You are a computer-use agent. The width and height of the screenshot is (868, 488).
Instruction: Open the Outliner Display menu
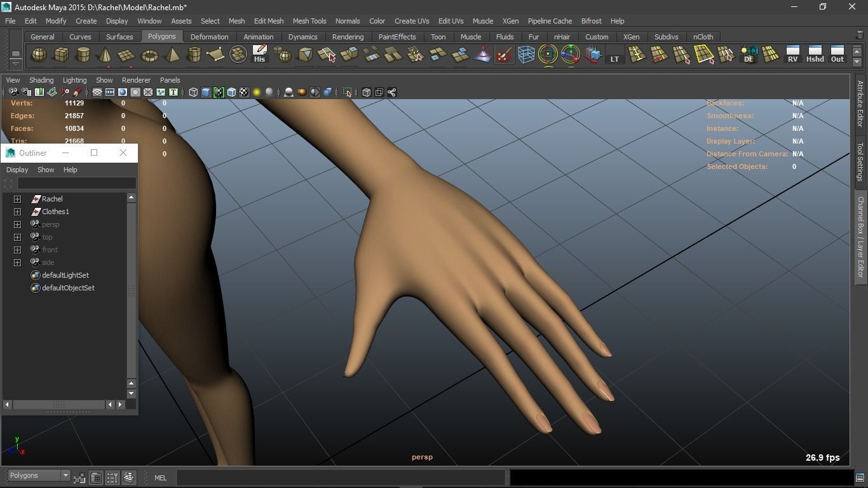click(x=17, y=170)
